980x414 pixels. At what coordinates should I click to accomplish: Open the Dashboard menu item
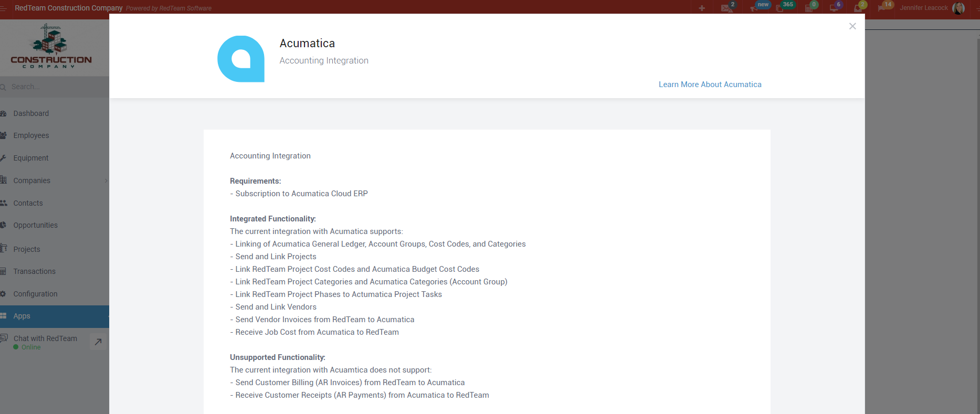point(31,113)
